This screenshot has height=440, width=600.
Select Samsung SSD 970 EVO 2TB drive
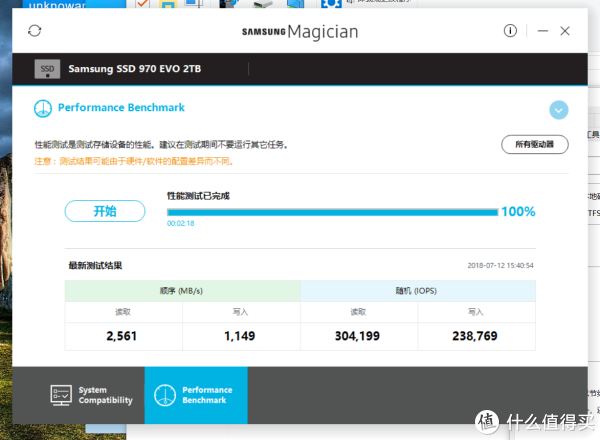click(134, 69)
